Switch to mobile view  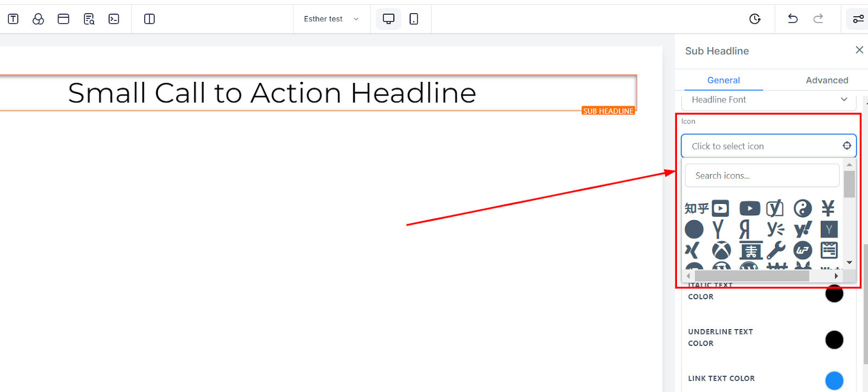414,19
